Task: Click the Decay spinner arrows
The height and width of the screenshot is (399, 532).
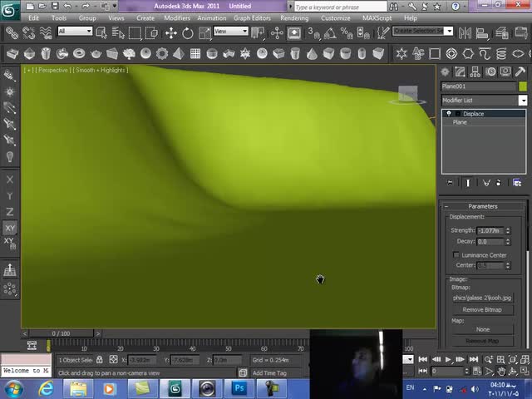Action: (508, 242)
